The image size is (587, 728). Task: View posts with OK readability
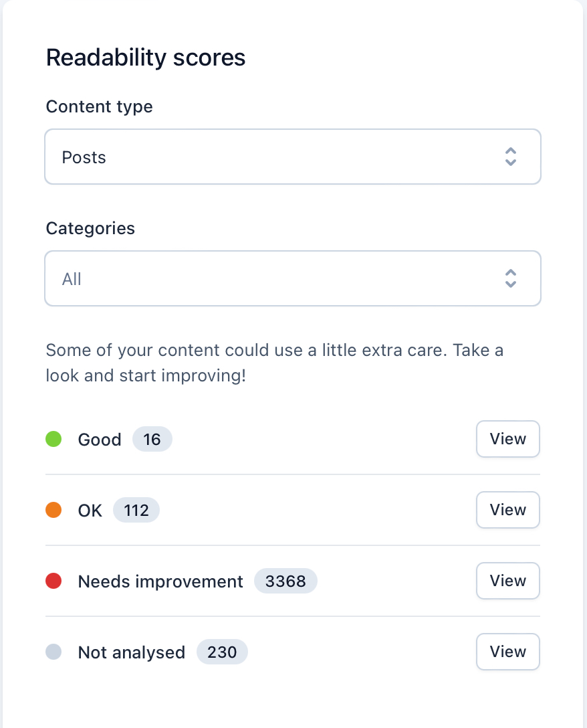tap(507, 510)
